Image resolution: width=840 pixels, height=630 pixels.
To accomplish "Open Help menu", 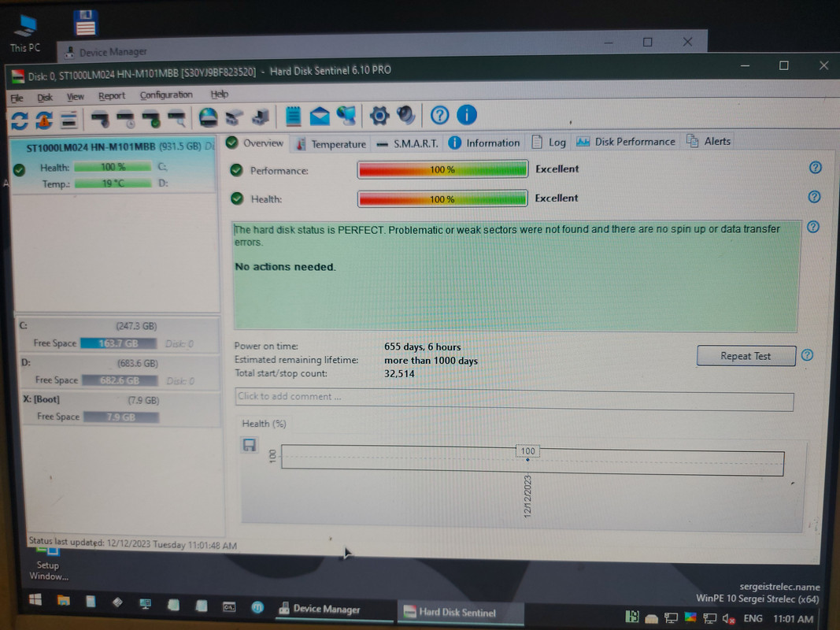I will tap(219, 94).
